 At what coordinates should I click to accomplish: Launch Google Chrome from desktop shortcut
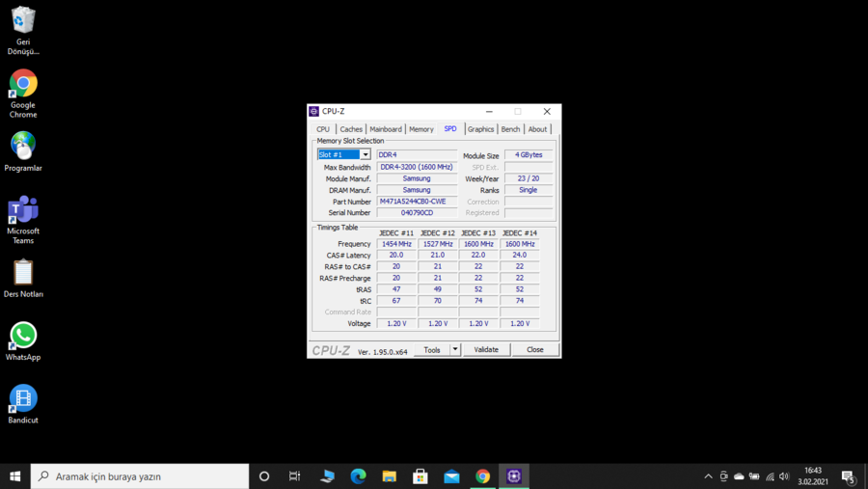(x=23, y=94)
